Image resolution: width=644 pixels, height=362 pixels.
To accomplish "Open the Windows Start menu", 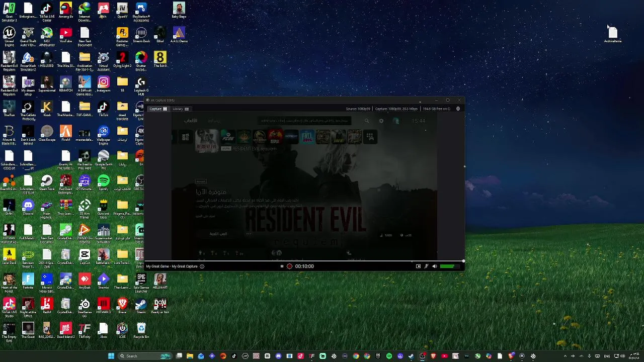I will tap(111, 356).
